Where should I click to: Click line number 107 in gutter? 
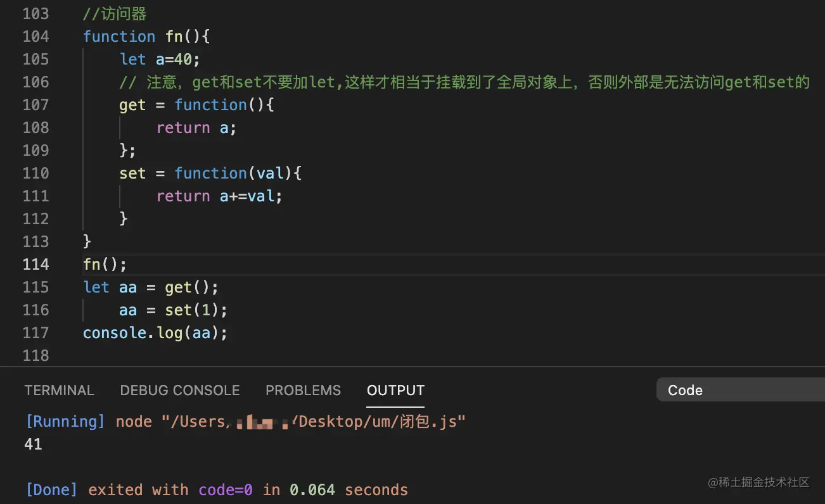coord(35,104)
